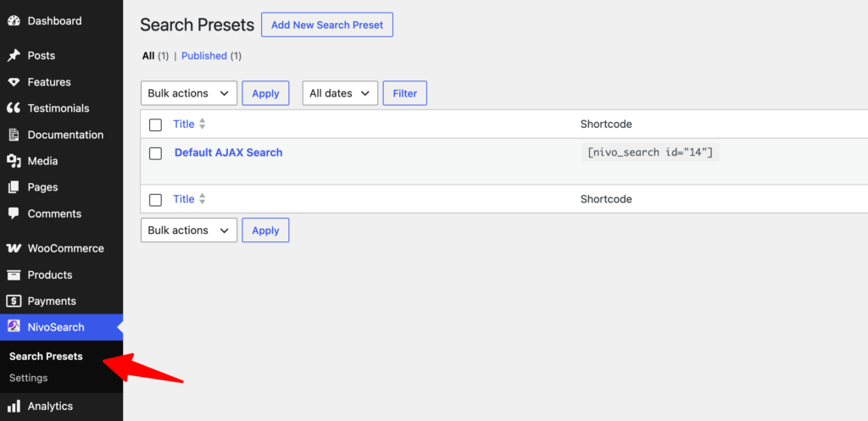Open the top Bulk actions dropdown
The height and width of the screenshot is (421, 868).
(x=189, y=93)
